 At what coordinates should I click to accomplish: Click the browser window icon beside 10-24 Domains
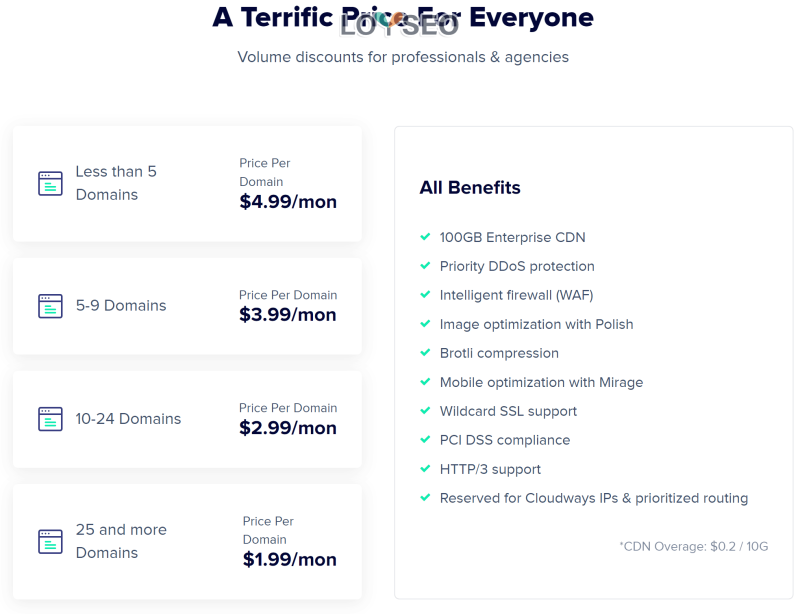click(50, 419)
